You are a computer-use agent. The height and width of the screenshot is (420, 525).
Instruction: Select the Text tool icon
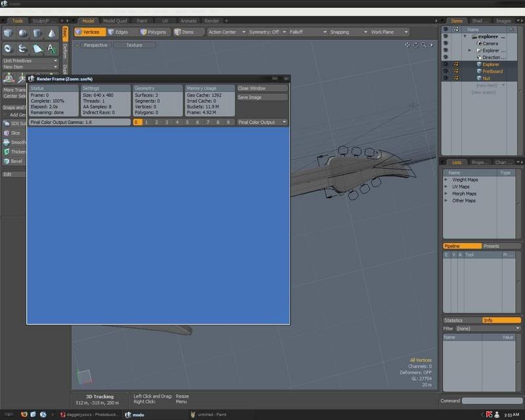coord(52,49)
